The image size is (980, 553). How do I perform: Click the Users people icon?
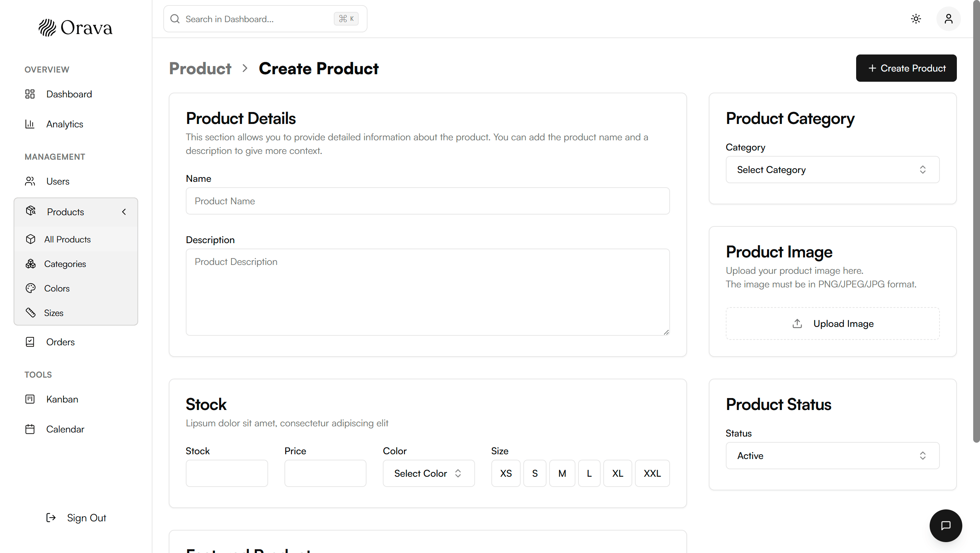tap(30, 181)
